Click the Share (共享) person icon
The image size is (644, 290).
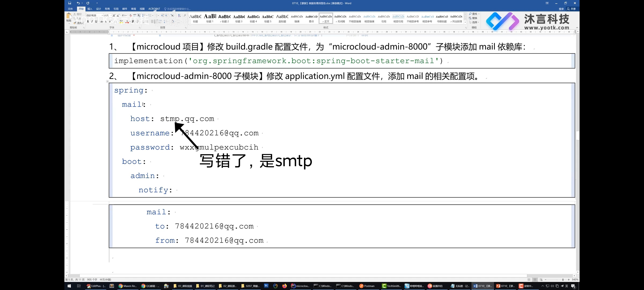[568, 9]
